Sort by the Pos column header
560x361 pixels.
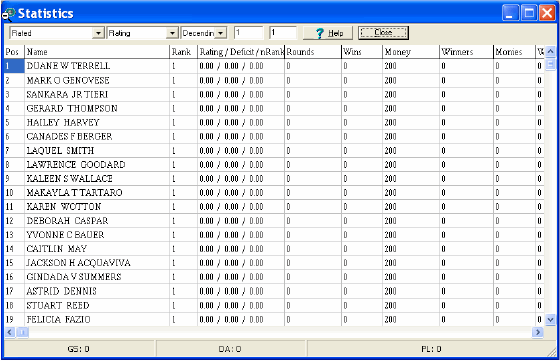coord(14,52)
